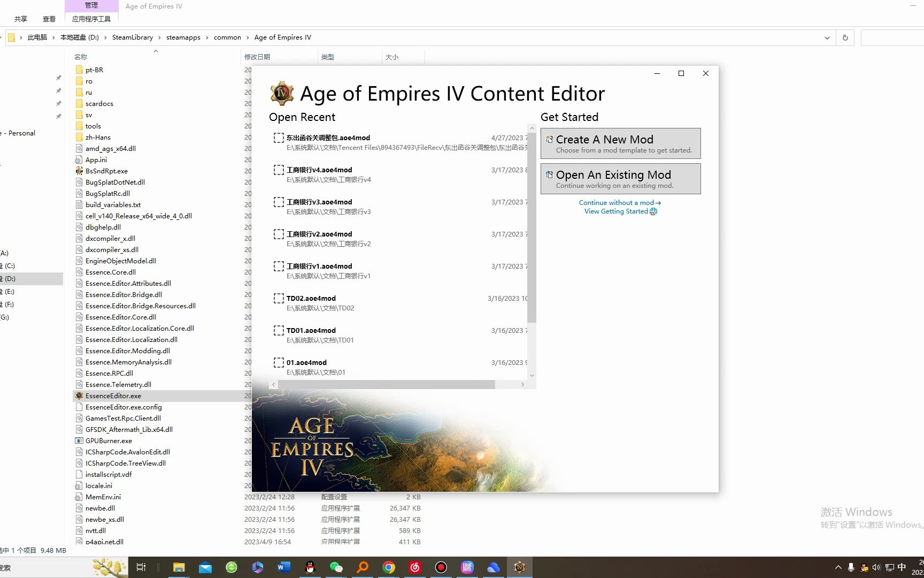Select locale.ini file in Explorer
The width and height of the screenshot is (924, 578).
99,486
